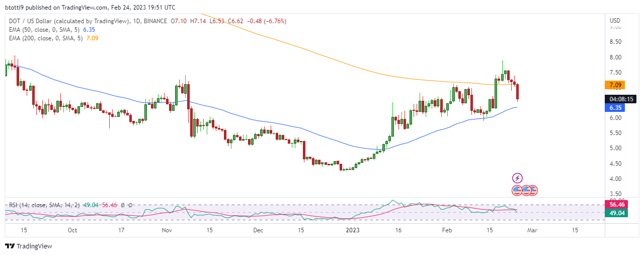Image resolution: width=644 pixels, height=255 pixels.
Task: Click the Dec label on time axis
Action: (x=258, y=230)
